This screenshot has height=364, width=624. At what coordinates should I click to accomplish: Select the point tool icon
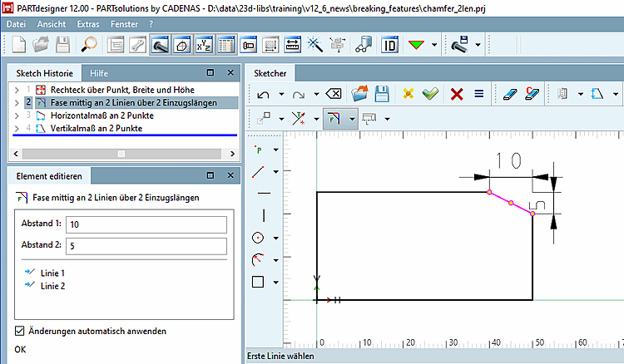(x=259, y=150)
